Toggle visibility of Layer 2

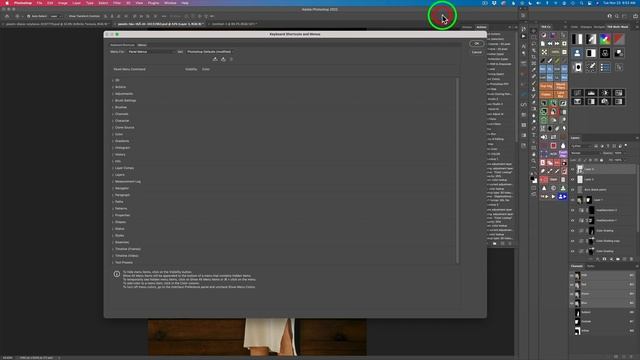click(x=572, y=179)
